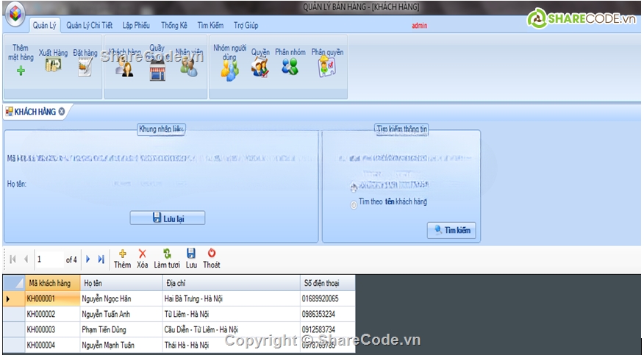Select cell KH000004
The image size is (644, 358).
(x=53, y=345)
